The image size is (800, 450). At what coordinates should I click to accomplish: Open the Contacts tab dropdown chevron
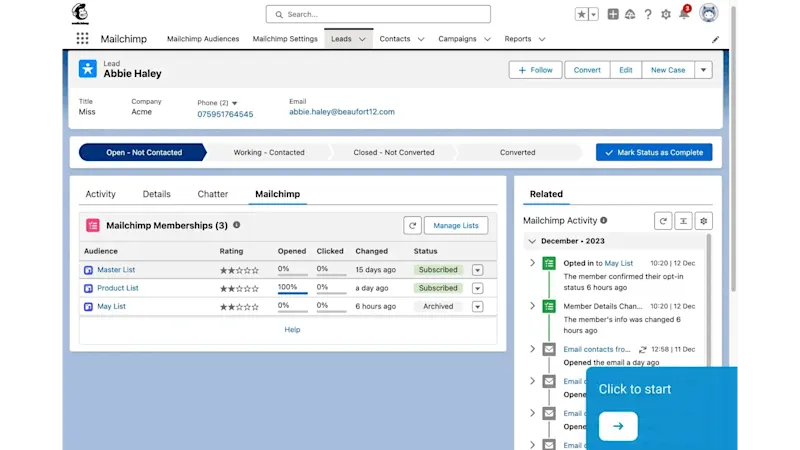point(421,39)
